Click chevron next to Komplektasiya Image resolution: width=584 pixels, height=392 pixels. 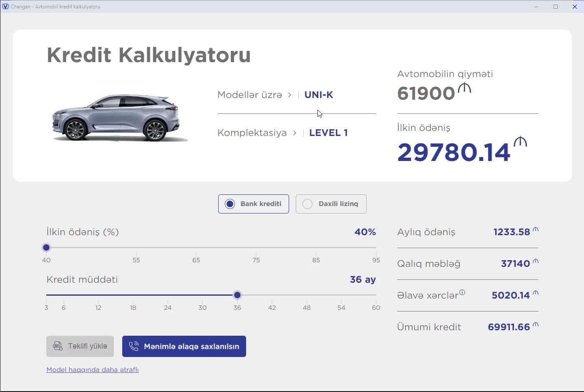coord(295,133)
